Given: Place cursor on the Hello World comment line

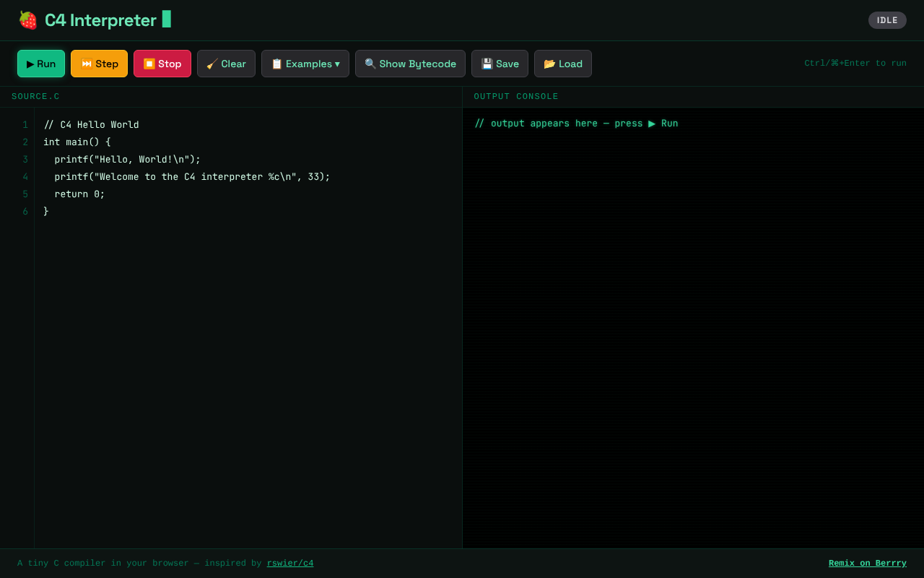Looking at the screenshot, I should point(91,125).
